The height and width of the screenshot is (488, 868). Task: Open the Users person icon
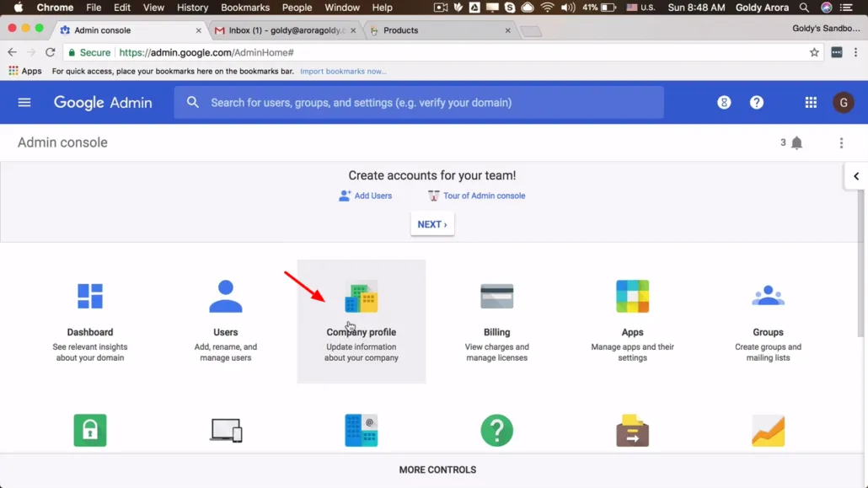pos(225,297)
